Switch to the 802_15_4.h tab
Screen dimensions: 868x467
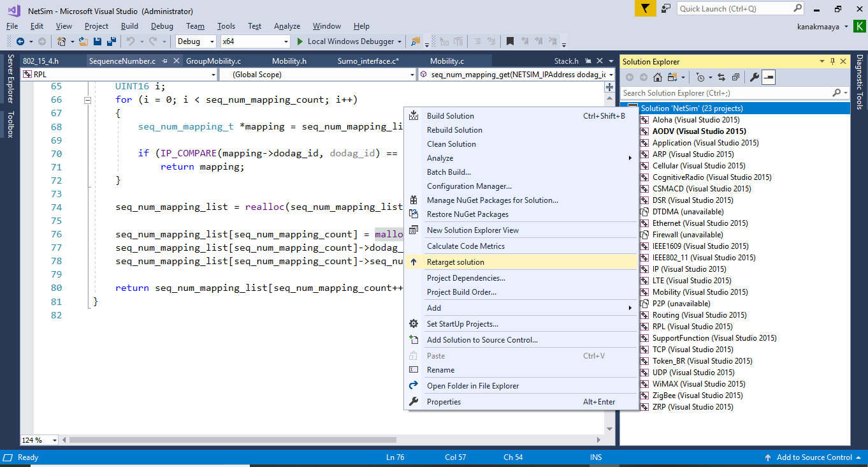click(x=40, y=61)
